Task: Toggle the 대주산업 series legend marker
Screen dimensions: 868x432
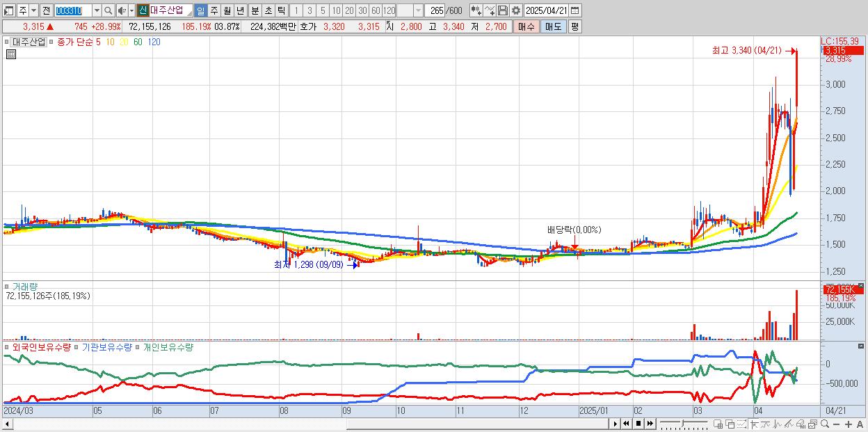Action: 7,42
